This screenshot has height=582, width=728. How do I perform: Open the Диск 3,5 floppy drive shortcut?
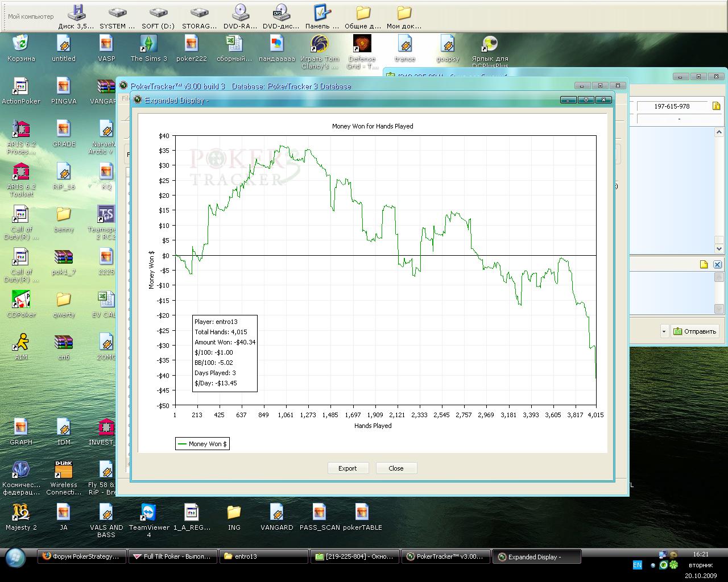point(76,17)
